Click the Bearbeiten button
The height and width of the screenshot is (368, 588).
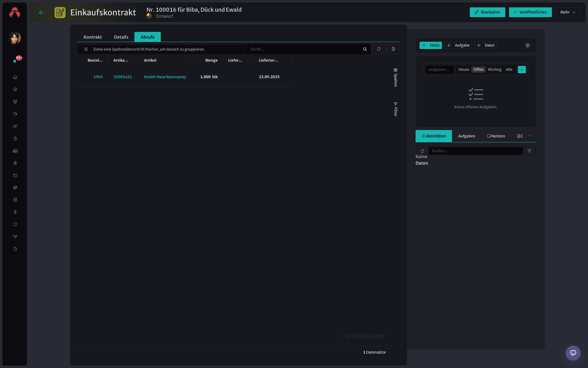click(x=487, y=12)
